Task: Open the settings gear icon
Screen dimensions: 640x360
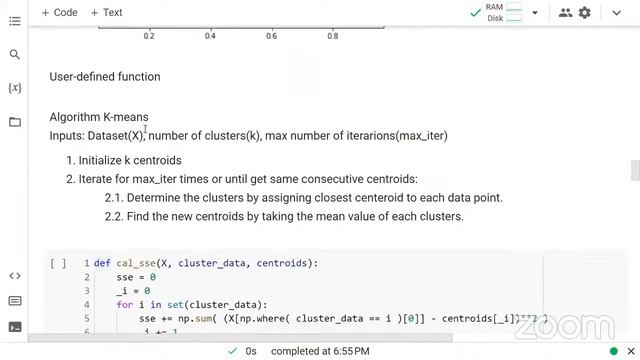Action: point(584,13)
